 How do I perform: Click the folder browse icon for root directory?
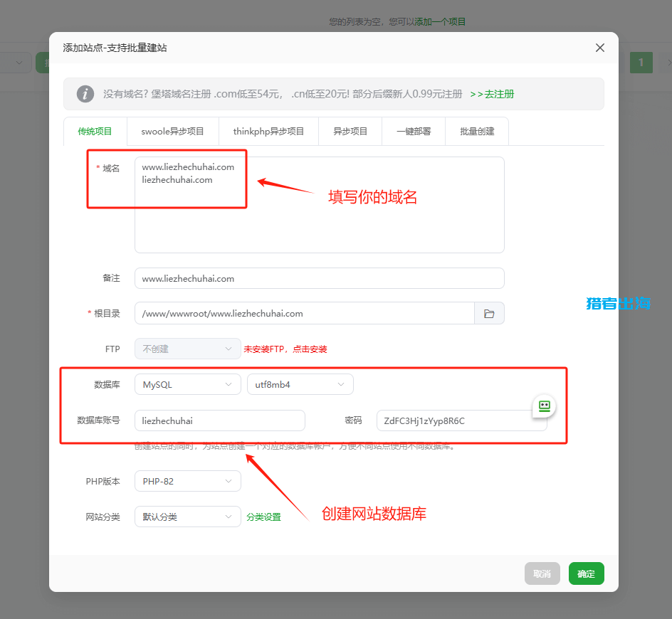[489, 314]
